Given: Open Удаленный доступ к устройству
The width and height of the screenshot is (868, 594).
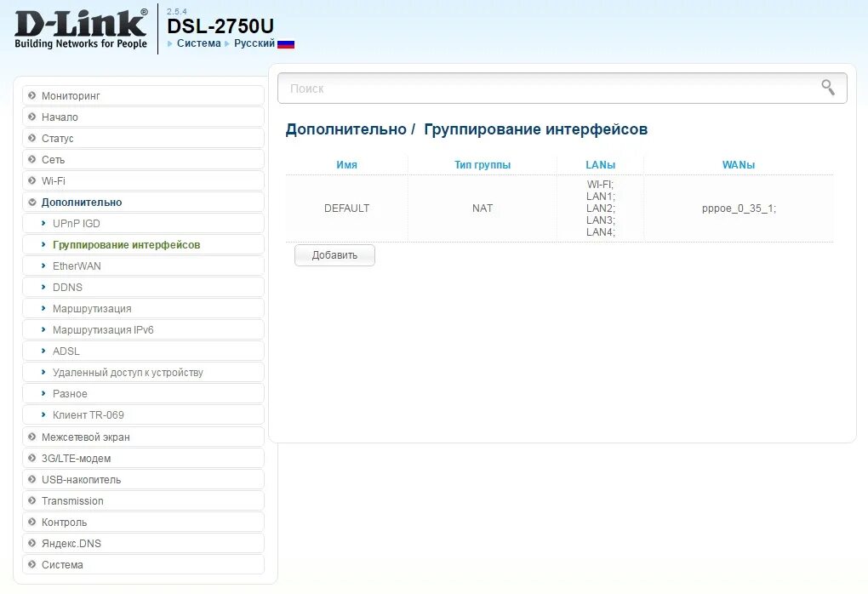Looking at the screenshot, I should pos(143,373).
